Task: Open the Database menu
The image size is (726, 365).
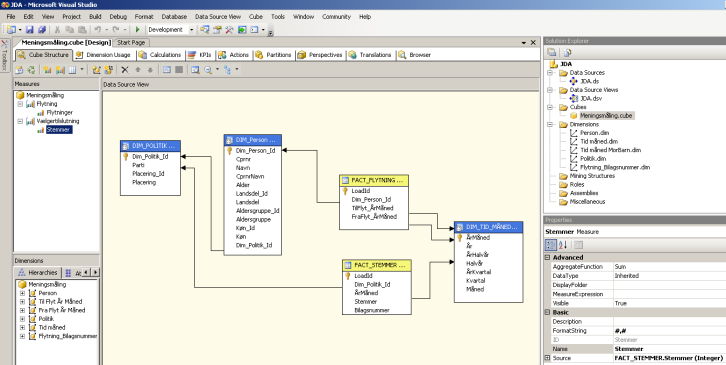Action: click(x=174, y=16)
